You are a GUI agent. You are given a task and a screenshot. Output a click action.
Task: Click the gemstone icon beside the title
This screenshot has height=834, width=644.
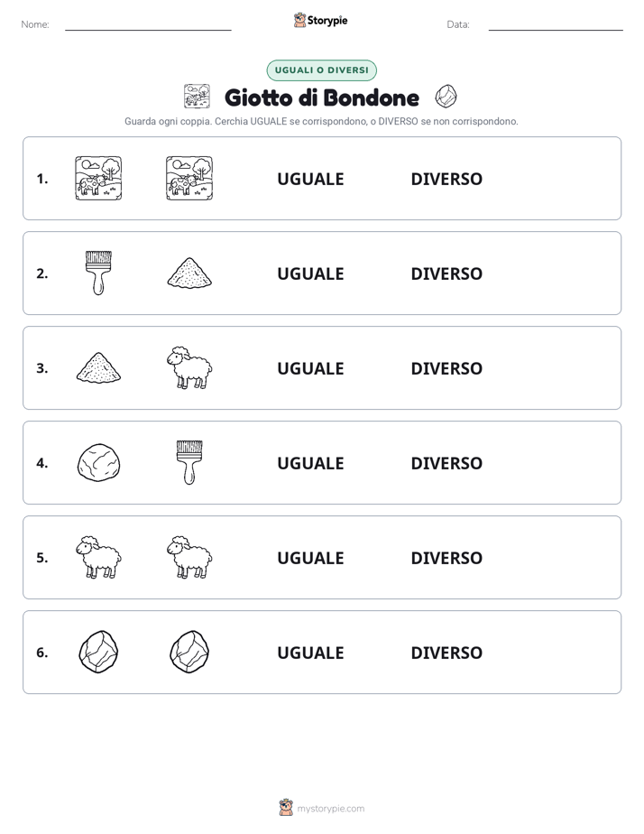coord(446,97)
